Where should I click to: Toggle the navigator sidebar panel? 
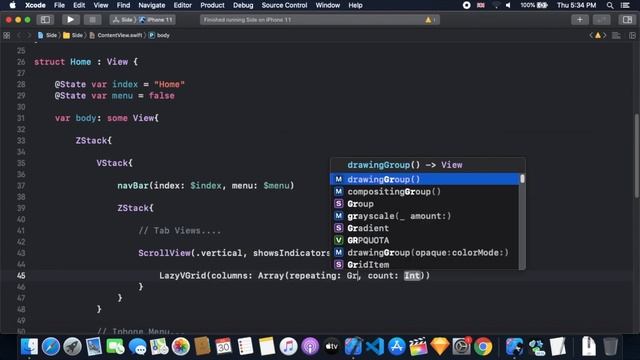pos(45,20)
